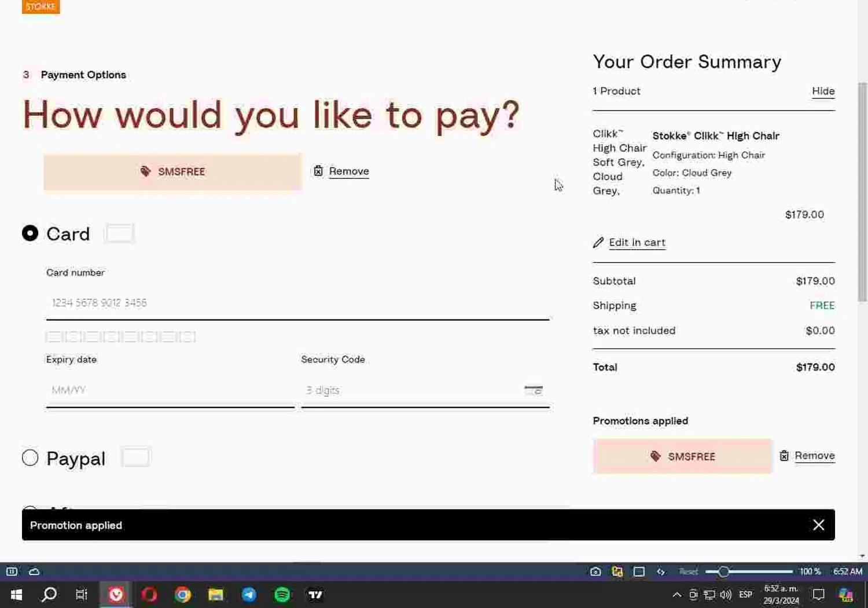
Task: Switch to Vivaldi in the taskbar
Action: (116, 595)
